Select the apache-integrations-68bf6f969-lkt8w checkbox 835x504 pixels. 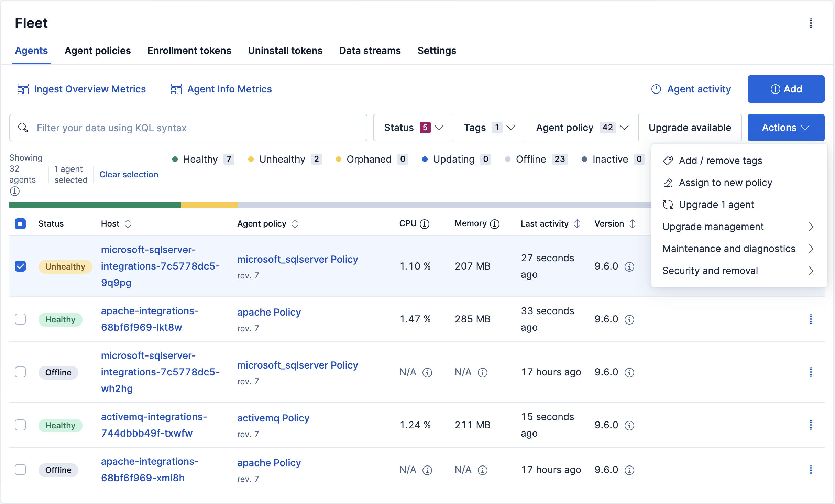tap(20, 319)
